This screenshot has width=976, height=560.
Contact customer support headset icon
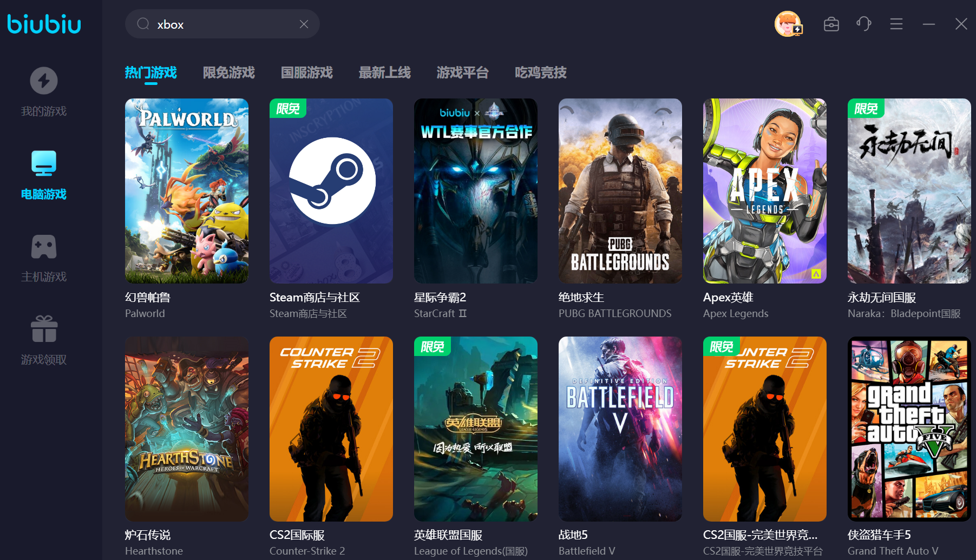864,24
